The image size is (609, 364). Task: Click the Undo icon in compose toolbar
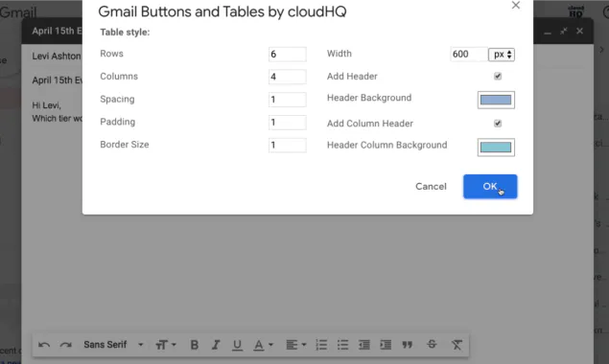pyautogui.click(x=44, y=345)
